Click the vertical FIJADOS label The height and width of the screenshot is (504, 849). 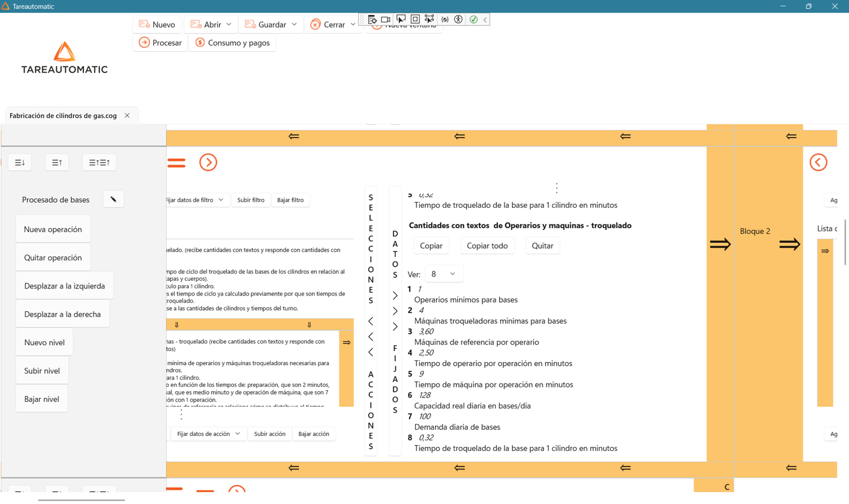[395, 379]
